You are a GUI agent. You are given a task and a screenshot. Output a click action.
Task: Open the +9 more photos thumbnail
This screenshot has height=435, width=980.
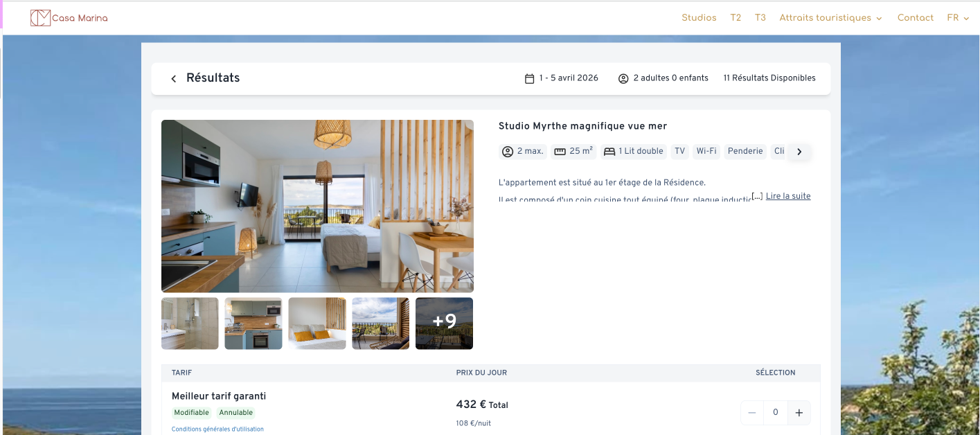click(444, 323)
